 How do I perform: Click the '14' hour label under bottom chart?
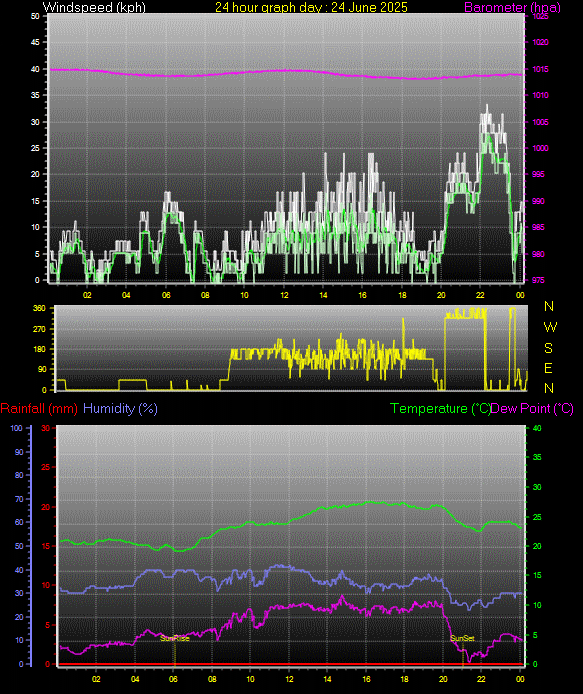click(x=327, y=679)
